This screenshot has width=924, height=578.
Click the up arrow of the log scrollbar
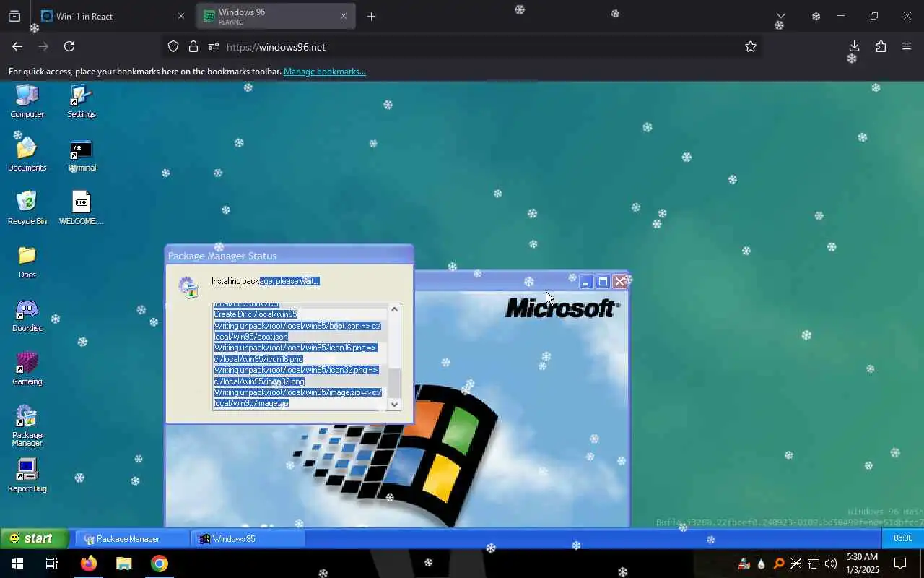click(x=394, y=309)
